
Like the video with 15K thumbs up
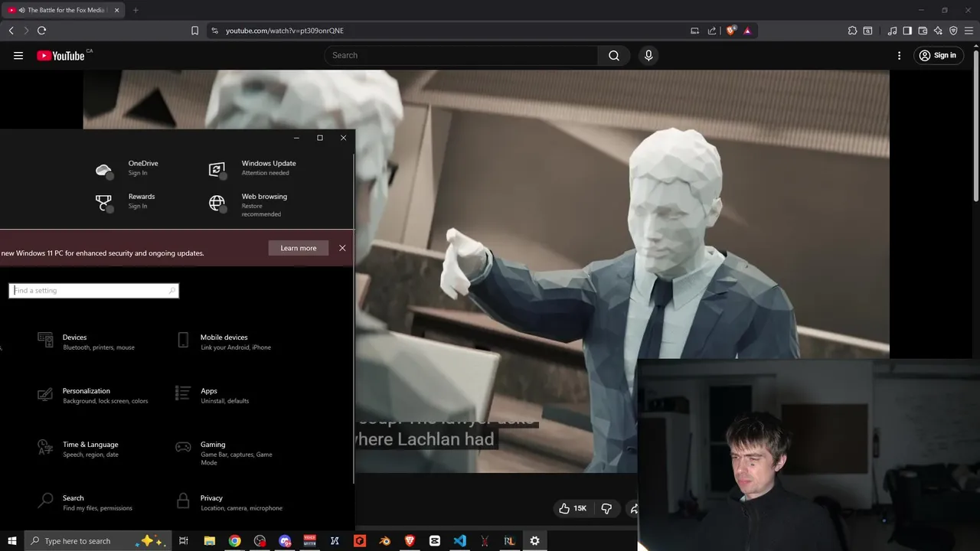pyautogui.click(x=573, y=508)
